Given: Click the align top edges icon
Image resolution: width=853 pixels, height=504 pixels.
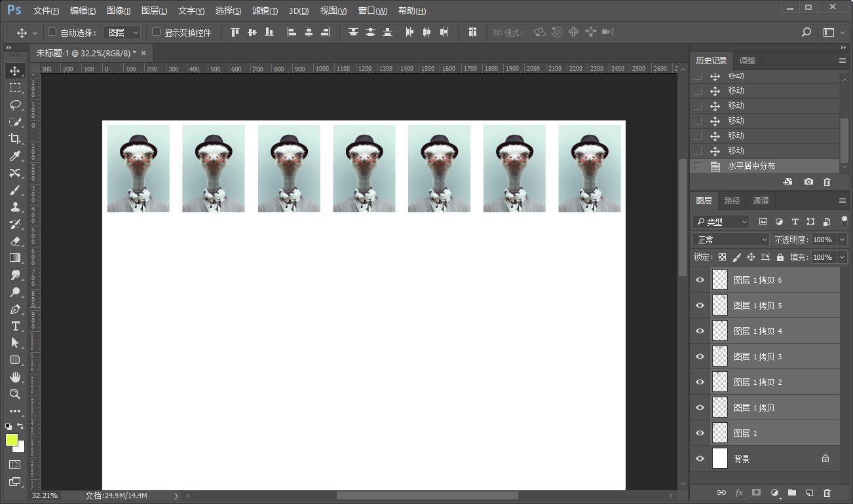Looking at the screenshot, I should pos(235,32).
